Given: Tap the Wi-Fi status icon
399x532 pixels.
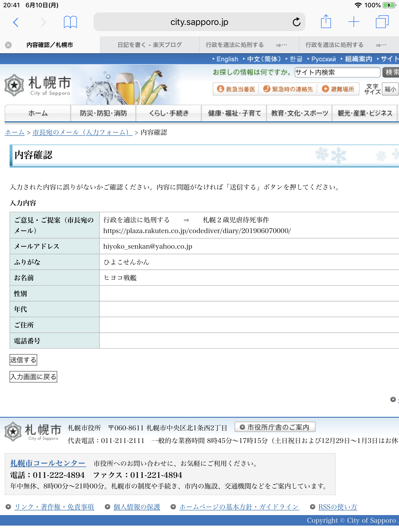Looking at the screenshot, I should click(x=358, y=5).
